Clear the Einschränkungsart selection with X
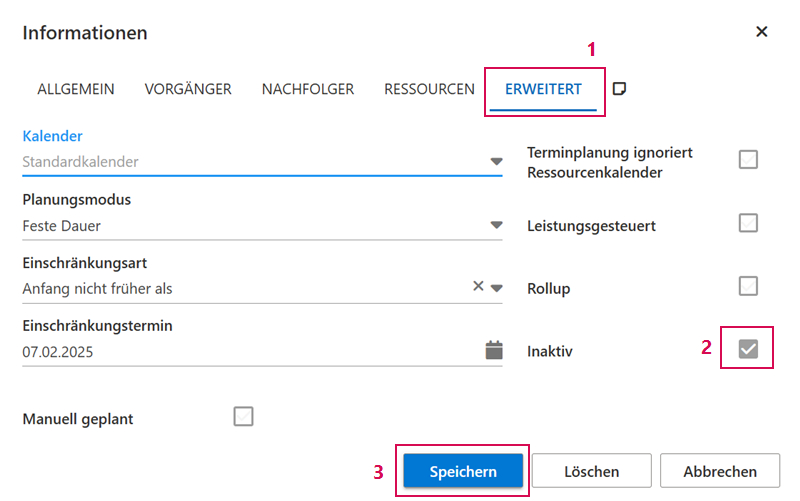This screenshot has height=501, width=800. (478, 288)
